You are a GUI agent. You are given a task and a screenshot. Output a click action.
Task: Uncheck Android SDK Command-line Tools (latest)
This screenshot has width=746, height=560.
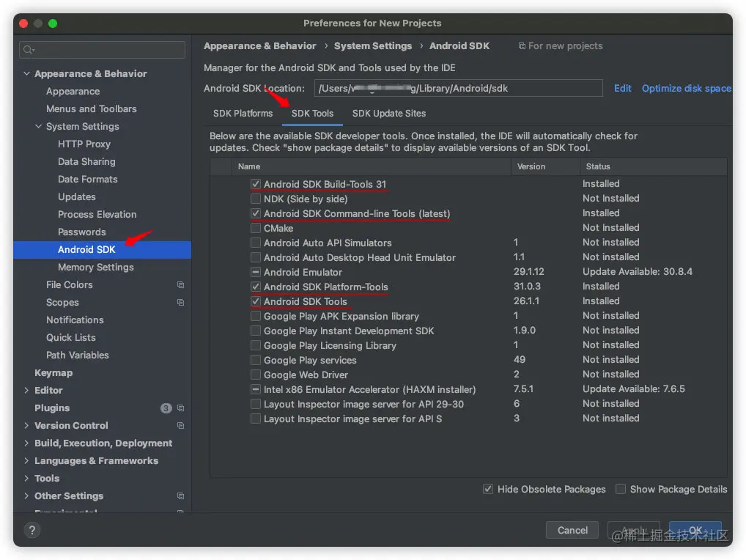click(x=256, y=213)
